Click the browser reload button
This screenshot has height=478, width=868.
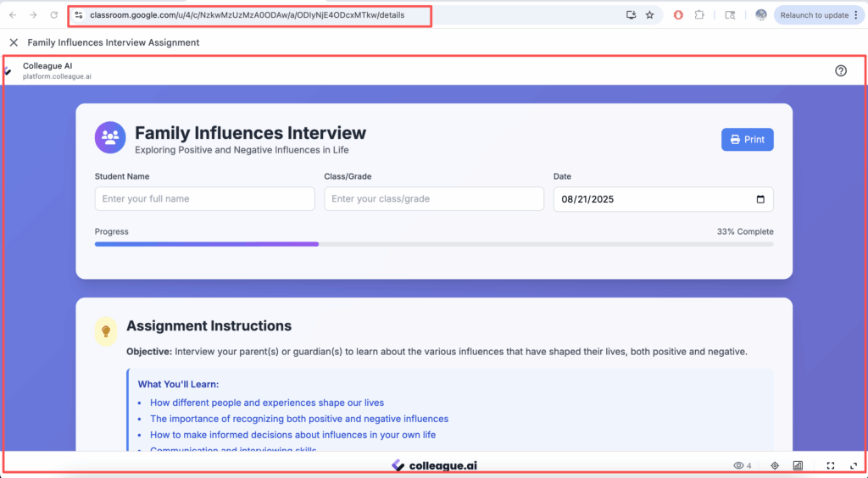[x=54, y=15]
